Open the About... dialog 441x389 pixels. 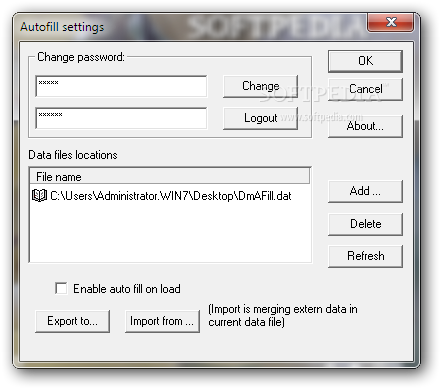coord(365,126)
